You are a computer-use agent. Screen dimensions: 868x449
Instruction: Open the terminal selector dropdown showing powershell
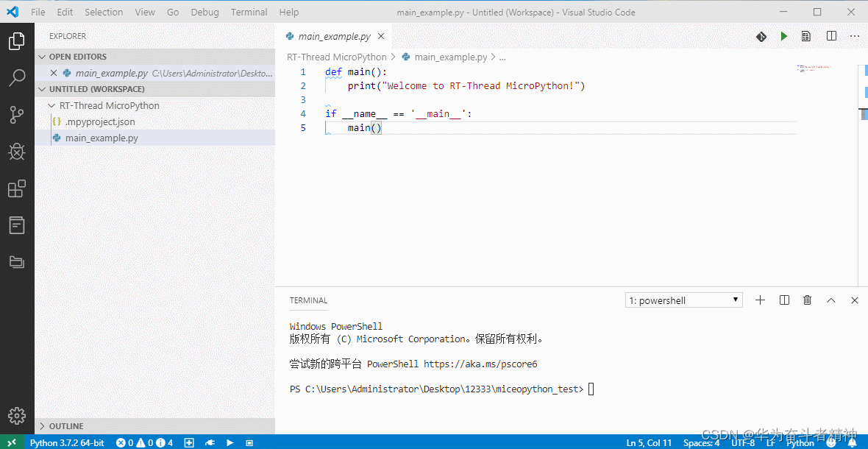pos(683,300)
